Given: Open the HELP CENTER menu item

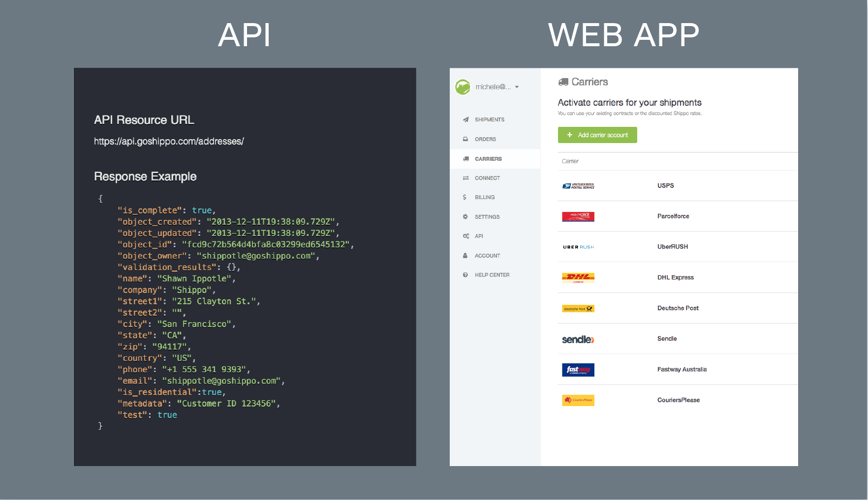Looking at the screenshot, I should point(492,275).
